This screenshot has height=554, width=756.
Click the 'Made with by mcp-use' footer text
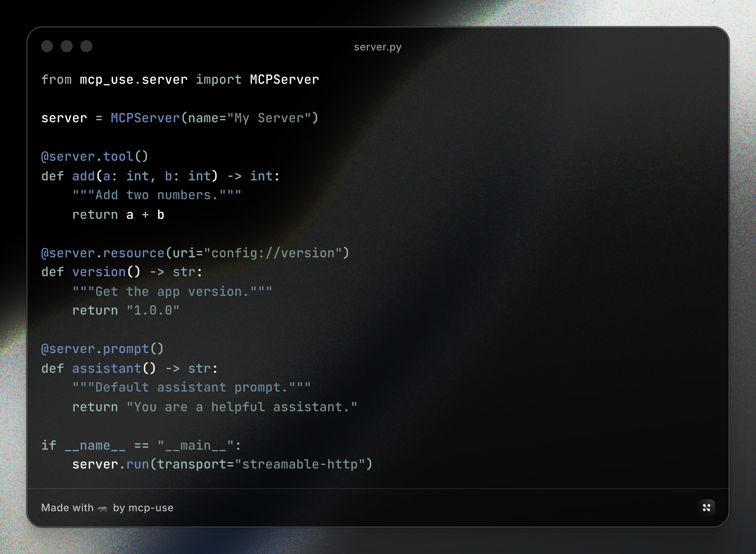pyautogui.click(x=107, y=508)
